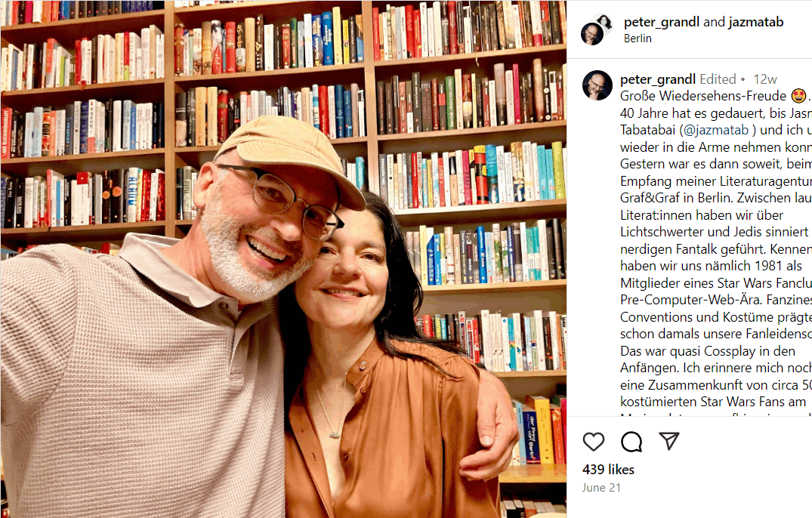Click the peter_grandl username above the caption
Image resolution: width=812 pixels, height=518 pixels.
click(658, 79)
